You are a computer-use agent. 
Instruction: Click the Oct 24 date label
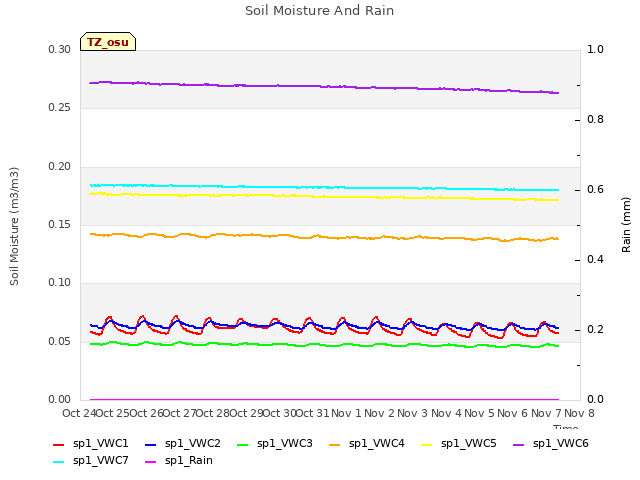tap(79, 413)
